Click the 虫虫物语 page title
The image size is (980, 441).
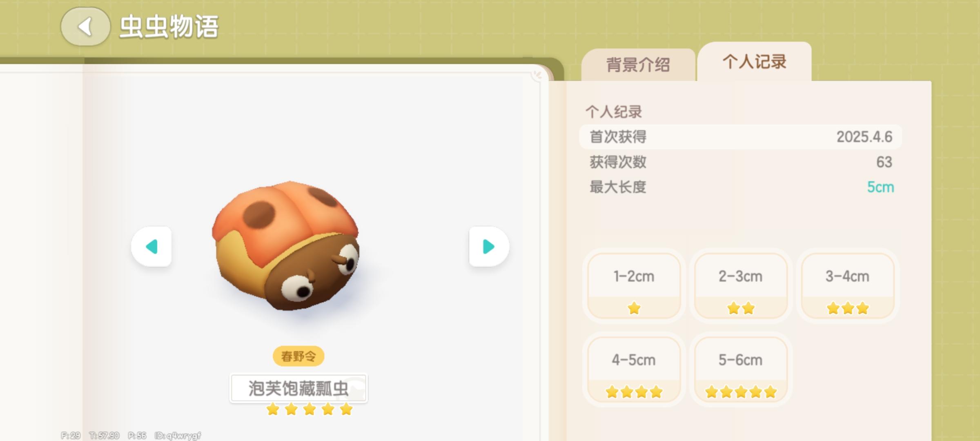(169, 27)
